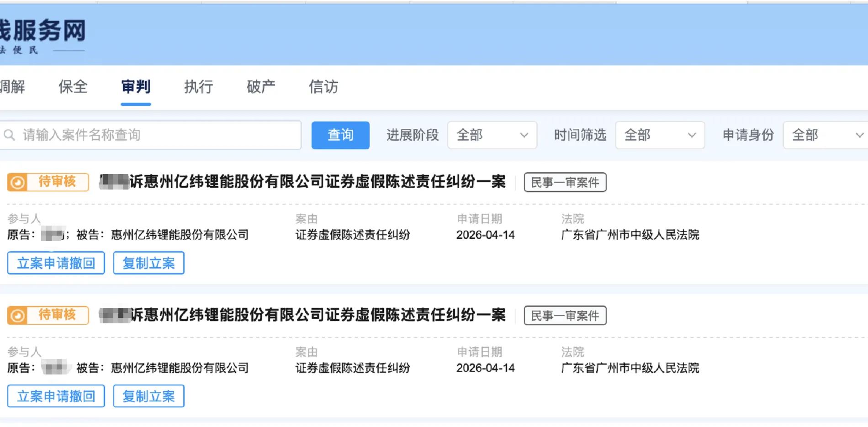The height and width of the screenshot is (427, 868).
Task: Switch to the 保全 tab
Action: (x=73, y=86)
